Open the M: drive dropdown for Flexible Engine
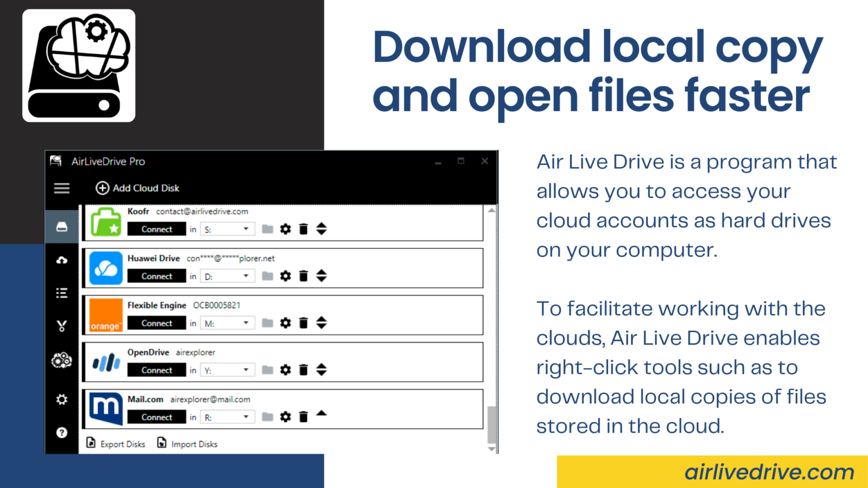The image size is (868, 488). (x=227, y=323)
